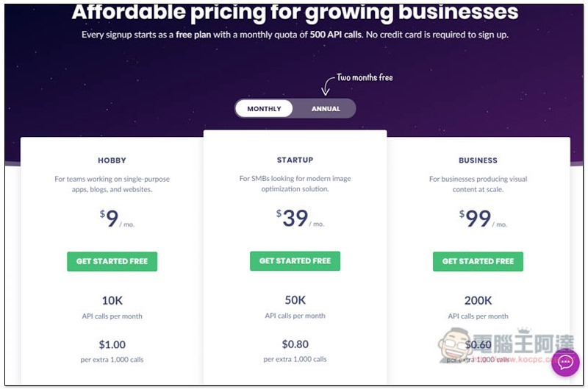Click the 200K API calls figure

pos(478,301)
